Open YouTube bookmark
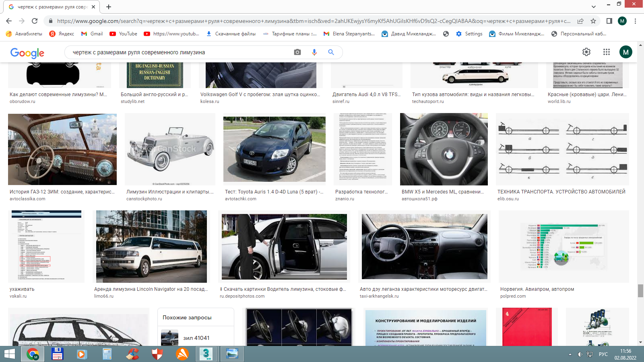This screenshot has height=362, width=644. pyautogui.click(x=123, y=34)
